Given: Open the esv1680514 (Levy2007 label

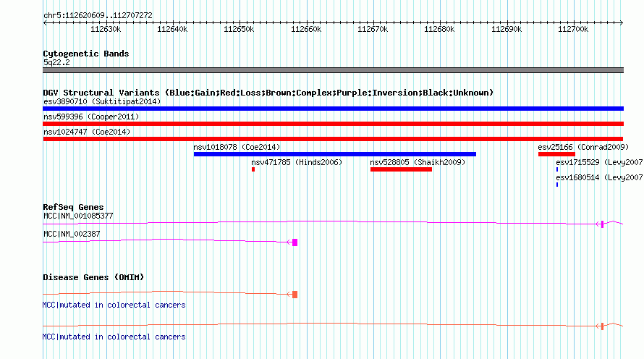Looking at the screenshot, I should click(x=599, y=177).
